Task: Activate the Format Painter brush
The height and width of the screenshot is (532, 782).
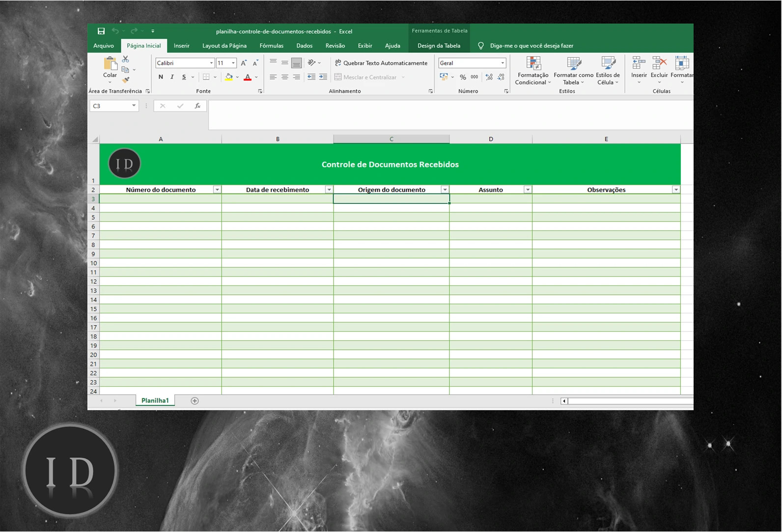Action: click(126, 80)
